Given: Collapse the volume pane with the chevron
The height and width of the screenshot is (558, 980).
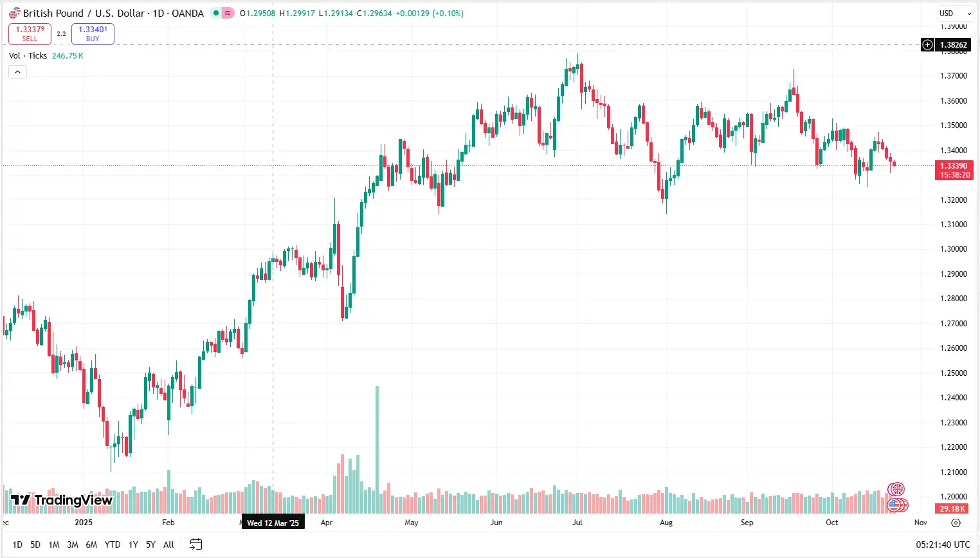Looking at the screenshot, I should [x=17, y=71].
